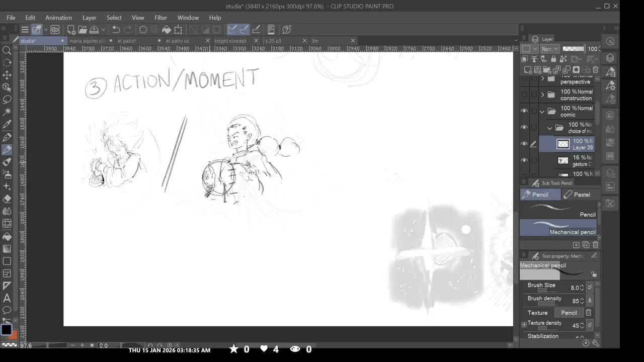Open sub tool detail wrench icon

click(x=596, y=343)
